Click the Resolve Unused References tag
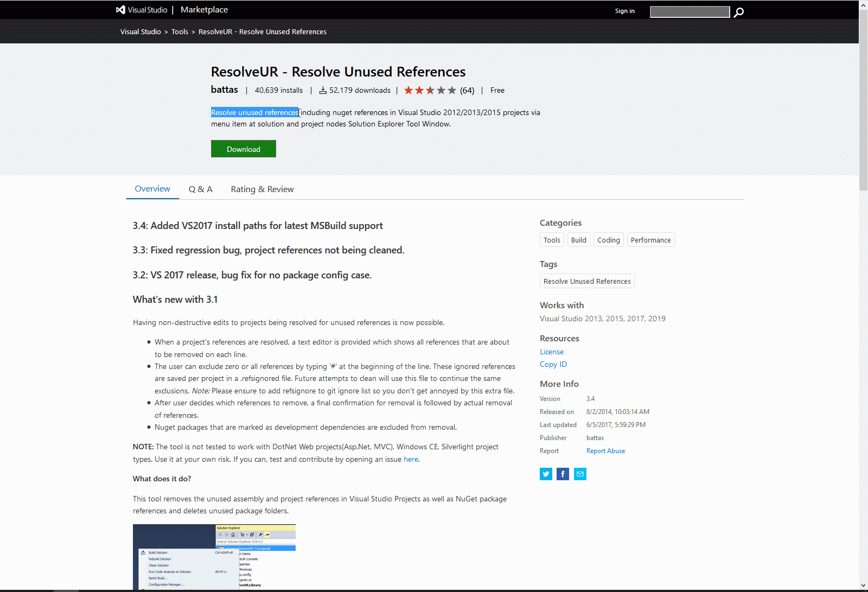 [x=587, y=281]
